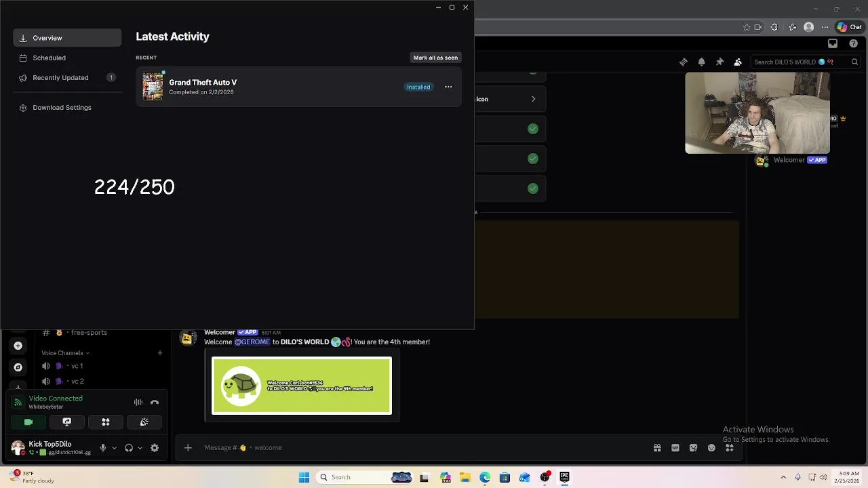The height and width of the screenshot is (488, 868).
Task: Open the turtle welcome banner image
Action: tap(302, 386)
